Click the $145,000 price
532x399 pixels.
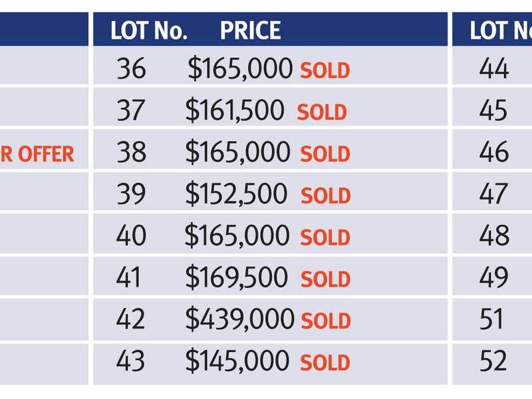(237, 360)
